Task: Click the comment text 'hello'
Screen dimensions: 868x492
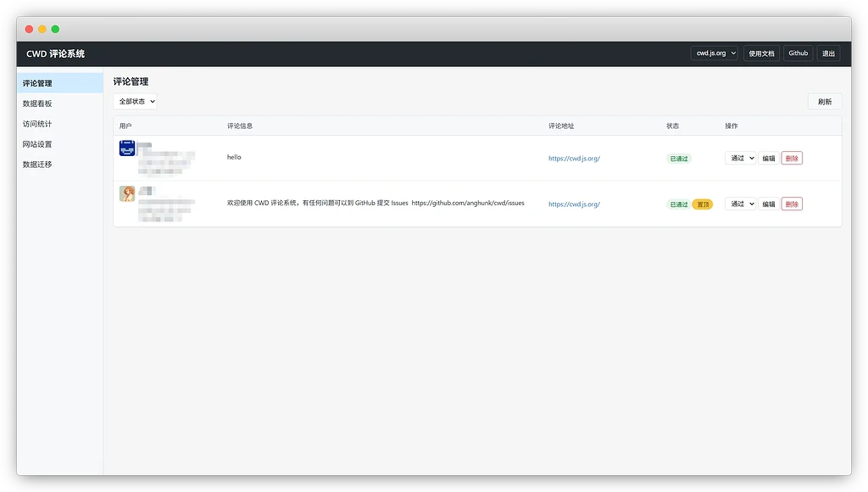Action: click(x=234, y=157)
